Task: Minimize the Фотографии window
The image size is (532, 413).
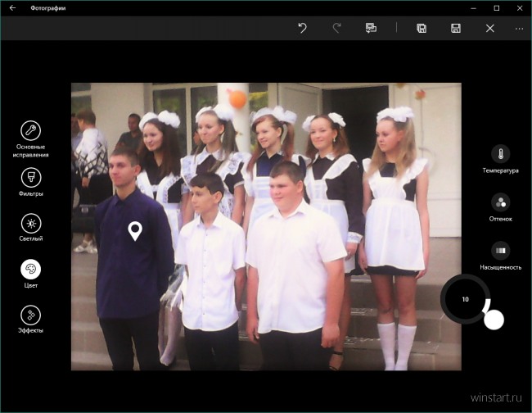Action: coord(473,8)
